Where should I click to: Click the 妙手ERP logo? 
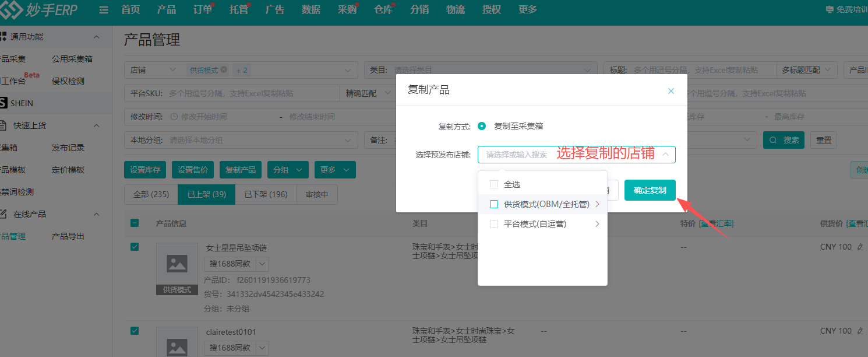39,10
